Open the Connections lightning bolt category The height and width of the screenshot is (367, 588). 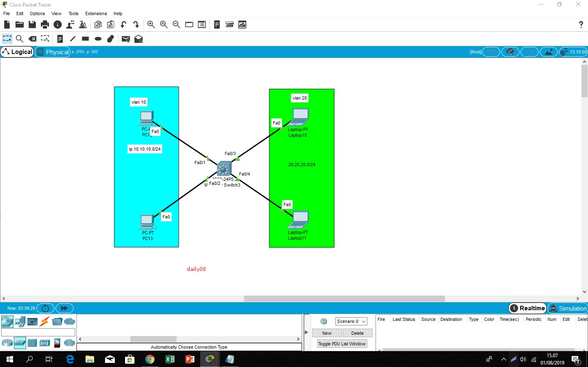pos(44,321)
